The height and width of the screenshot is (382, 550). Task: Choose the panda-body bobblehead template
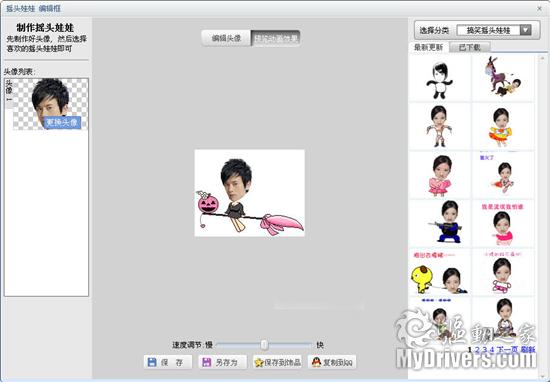pos(440,79)
